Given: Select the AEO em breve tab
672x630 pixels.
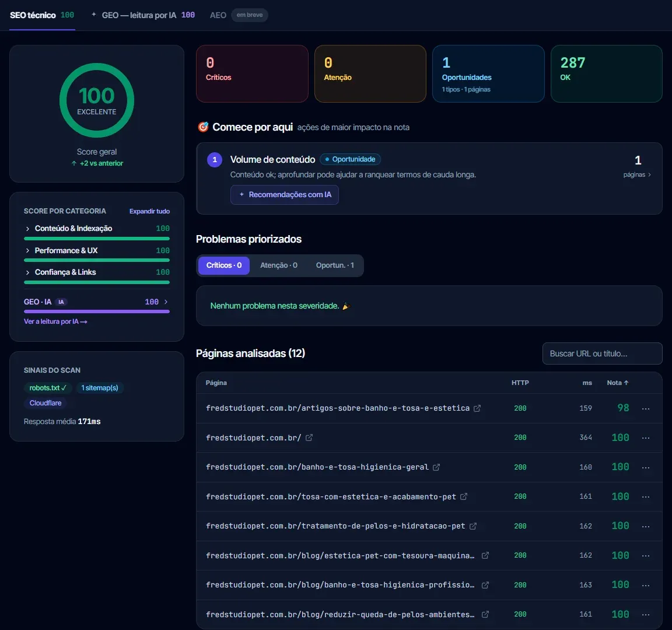Looking at the screenshot, I should click(239, 15).
